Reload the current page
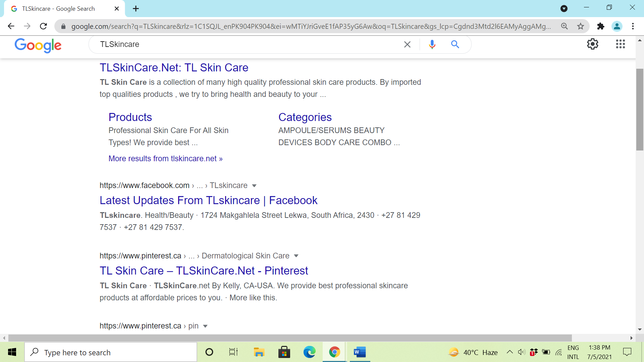 [x=43, y=26]
